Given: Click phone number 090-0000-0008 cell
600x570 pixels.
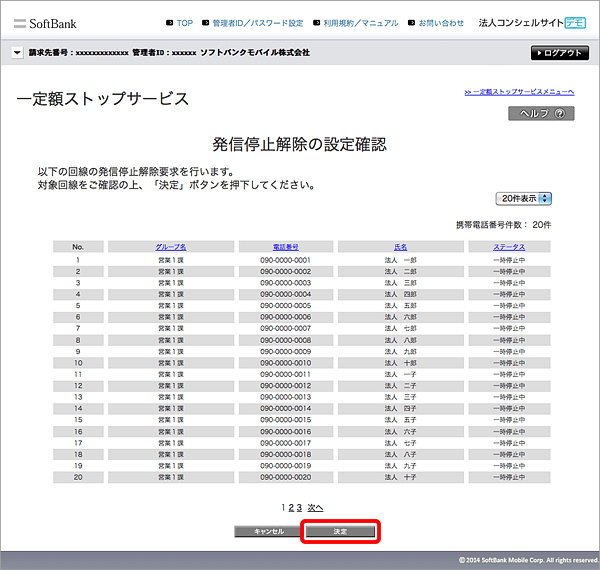Looking at the screenshot, I should point(285,340).
